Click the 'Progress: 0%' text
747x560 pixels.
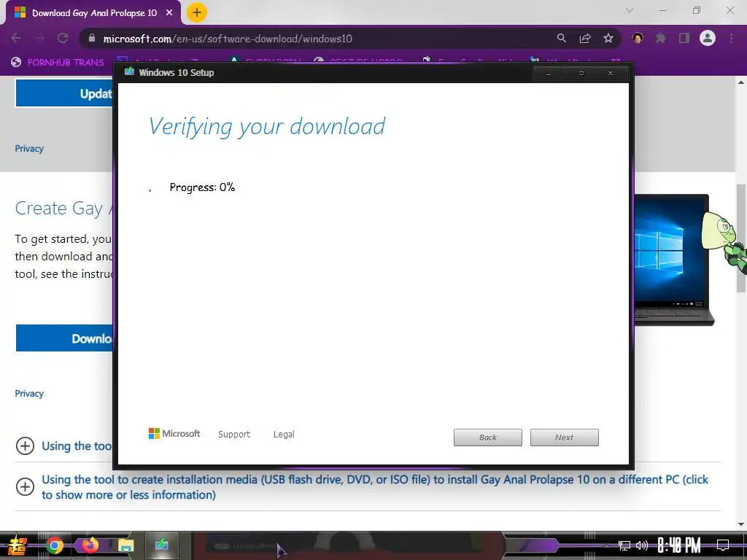(x=203, y=187)
